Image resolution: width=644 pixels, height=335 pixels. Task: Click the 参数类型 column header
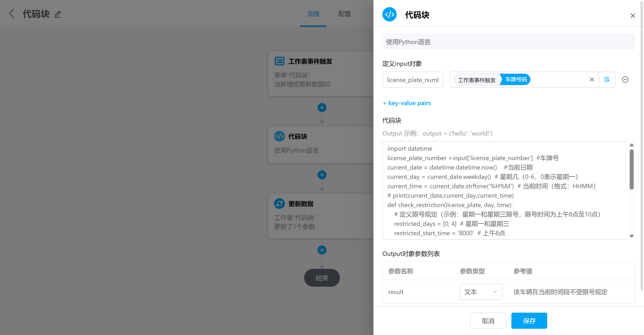[x=472, y=271]
